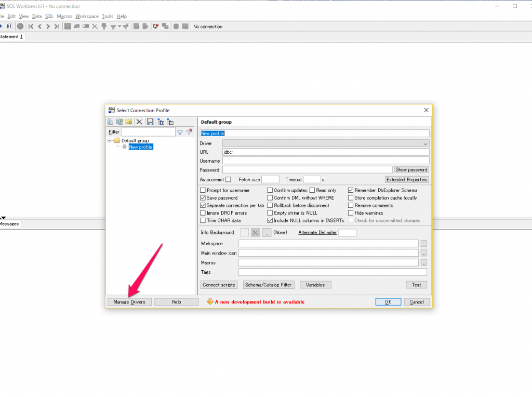
Task: Open the SQL menu
Action: coord(49,16)
